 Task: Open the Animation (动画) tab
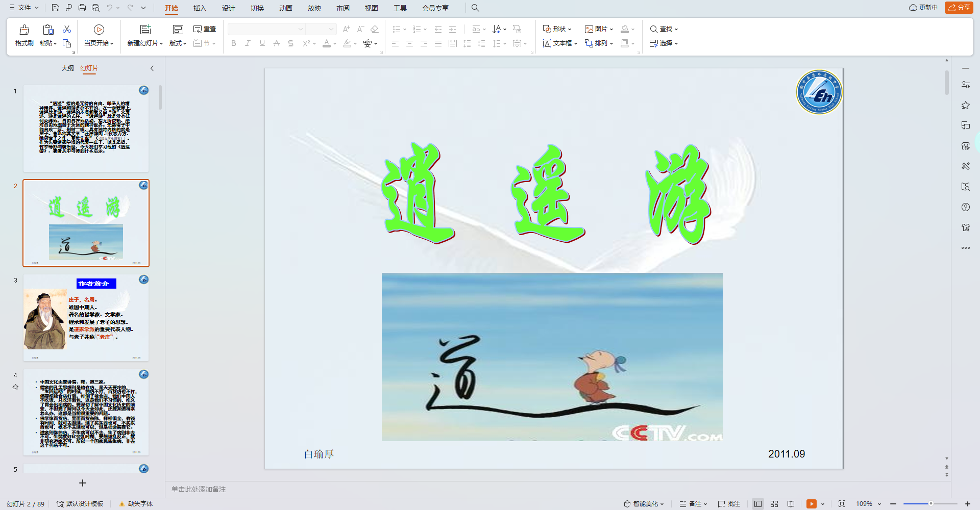(286, 8)
